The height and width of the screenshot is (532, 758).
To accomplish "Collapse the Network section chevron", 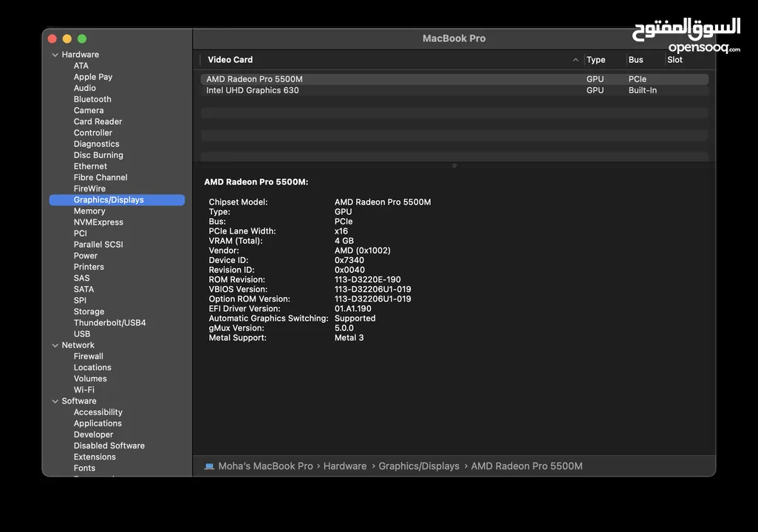I will coord(55,345).
